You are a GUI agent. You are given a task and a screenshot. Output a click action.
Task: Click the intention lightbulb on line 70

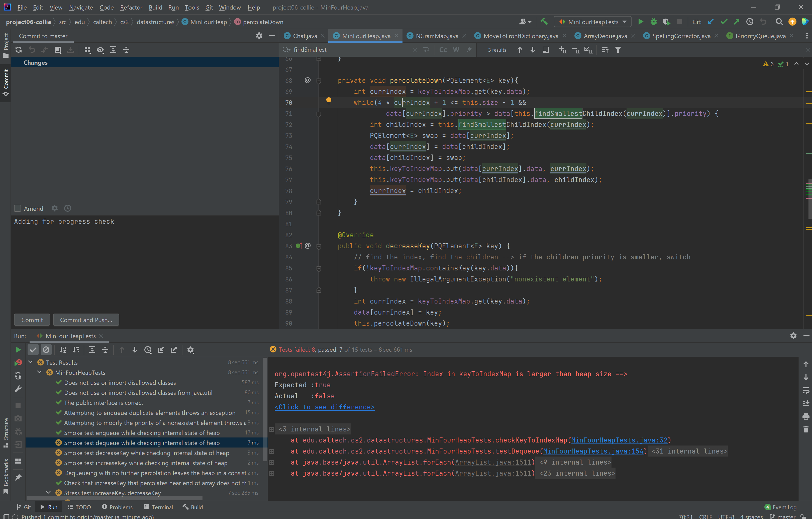click(329, 101)
